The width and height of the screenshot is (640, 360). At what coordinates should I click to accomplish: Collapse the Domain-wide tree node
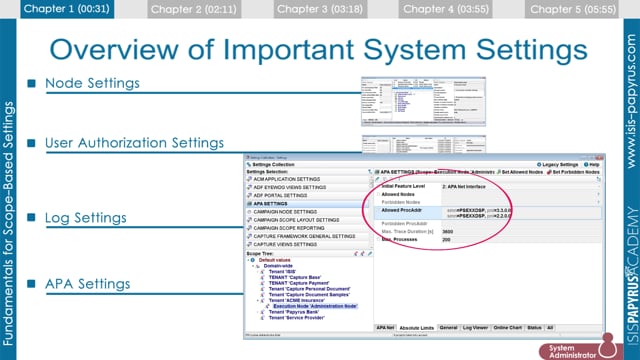(x=253, y=266)
